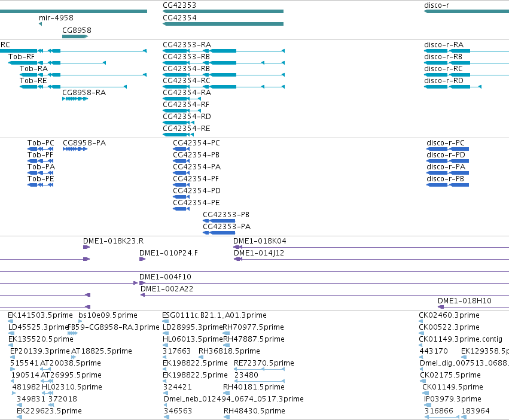The image size is (509, 420).
Task: Click the CG42354-PC protein label
Action: point(196,143)
